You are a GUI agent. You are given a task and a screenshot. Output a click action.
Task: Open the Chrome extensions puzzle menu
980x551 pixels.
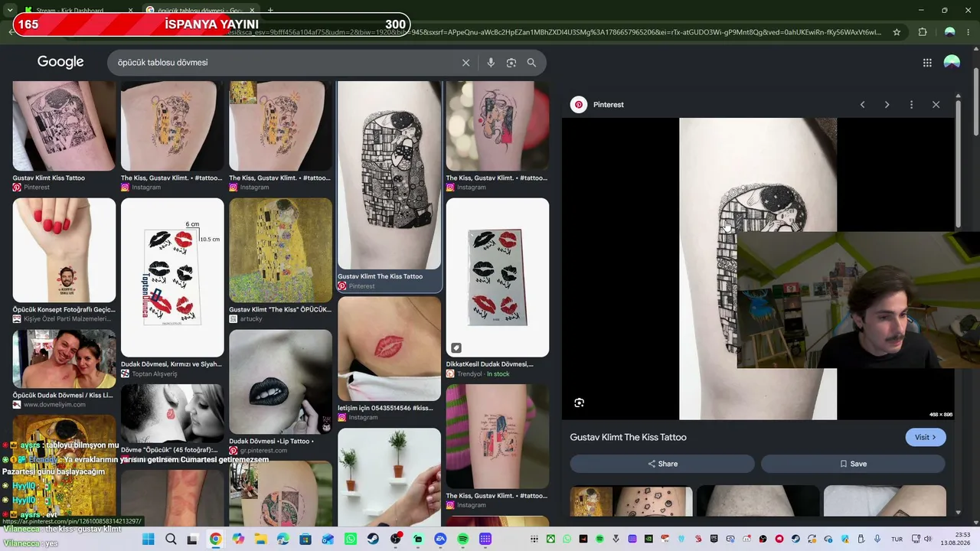click(x=923, y=32)
